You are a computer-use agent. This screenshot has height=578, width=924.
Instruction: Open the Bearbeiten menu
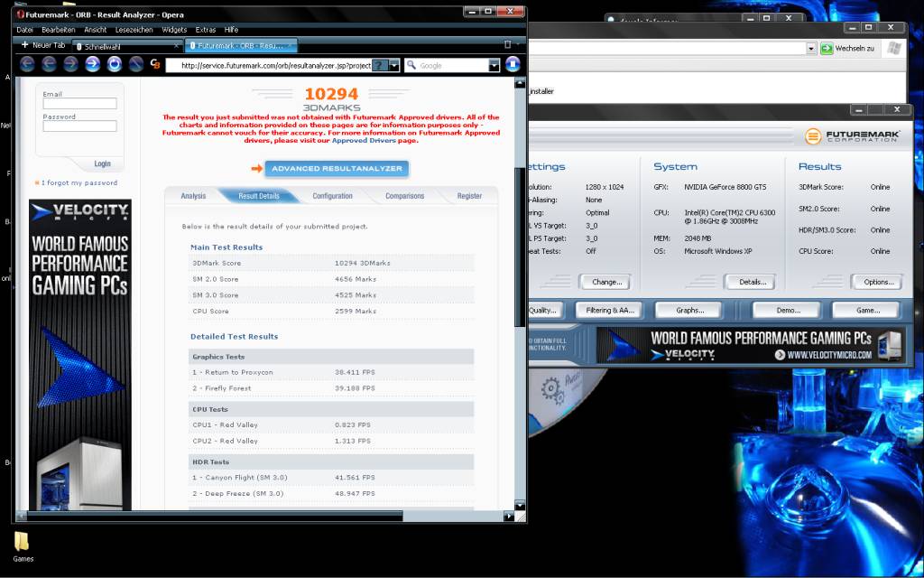pos(59,30)
